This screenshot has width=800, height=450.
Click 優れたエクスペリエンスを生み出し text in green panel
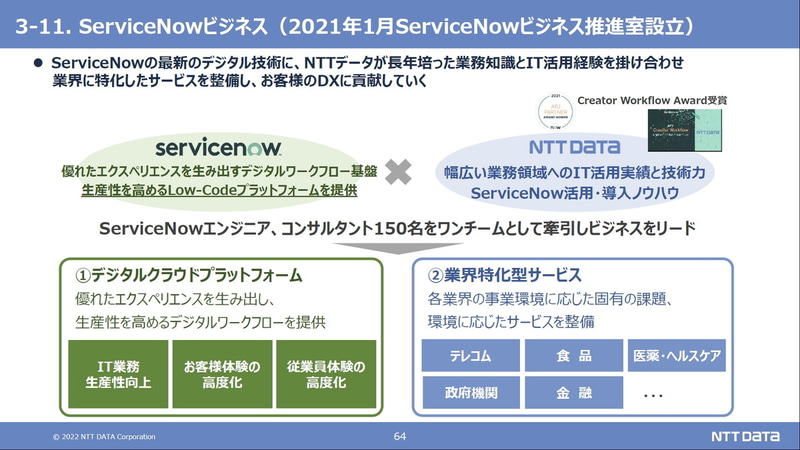coord(176,299)
